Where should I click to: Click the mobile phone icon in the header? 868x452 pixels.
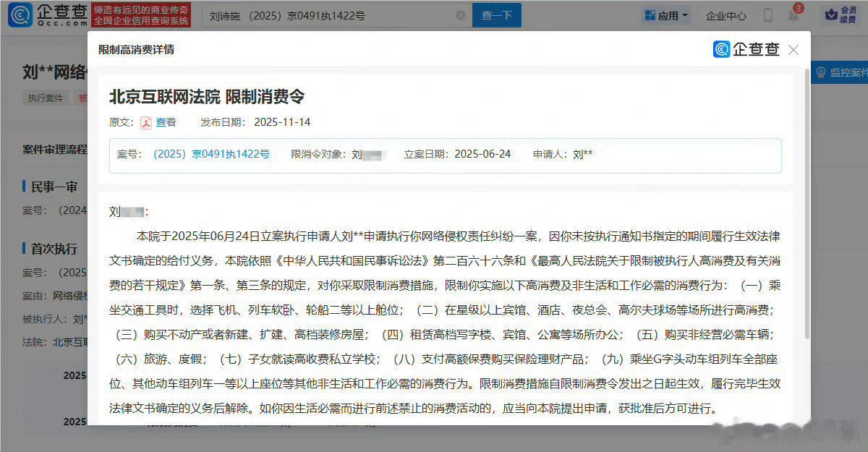coord(767,15)
